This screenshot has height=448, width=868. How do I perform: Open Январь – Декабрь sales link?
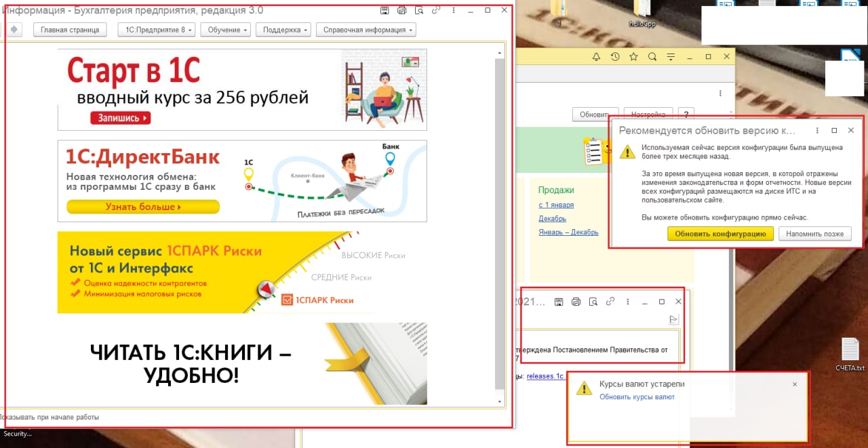point(569,232)
